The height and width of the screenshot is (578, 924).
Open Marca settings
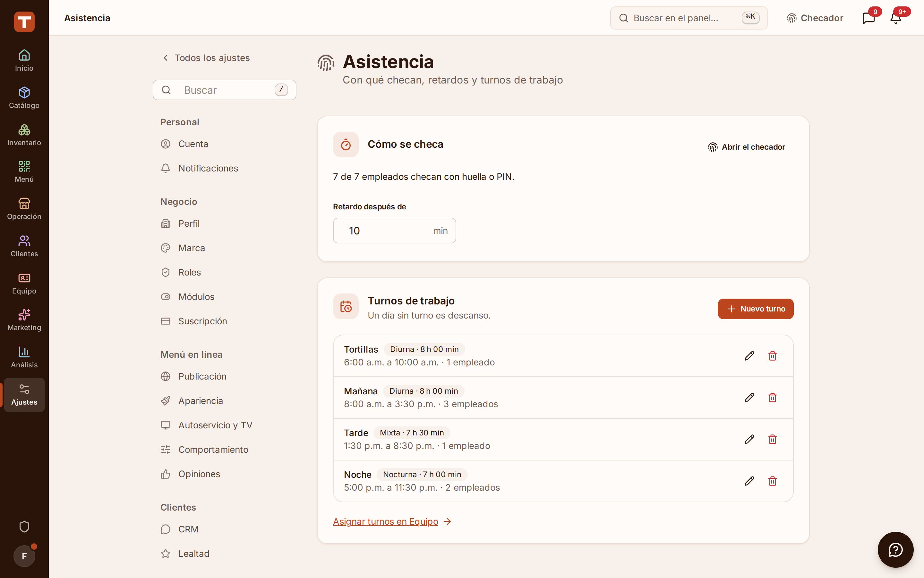click(225, 248)
